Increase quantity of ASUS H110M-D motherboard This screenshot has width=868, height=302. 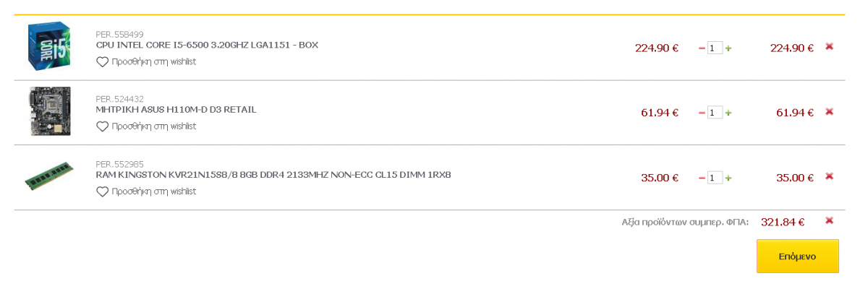(x=728, y=113)
